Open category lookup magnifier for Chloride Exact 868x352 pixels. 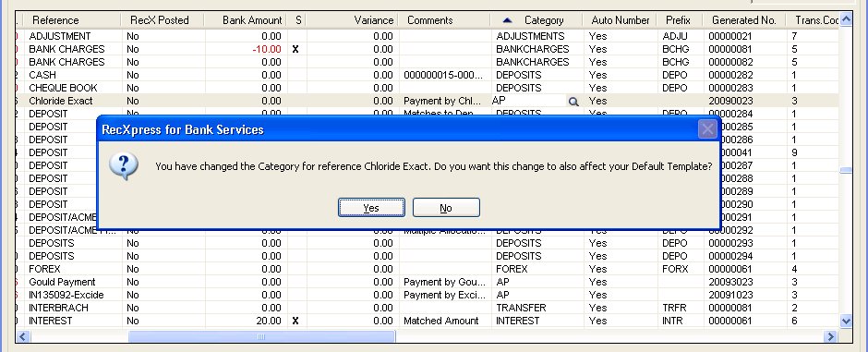573,102
